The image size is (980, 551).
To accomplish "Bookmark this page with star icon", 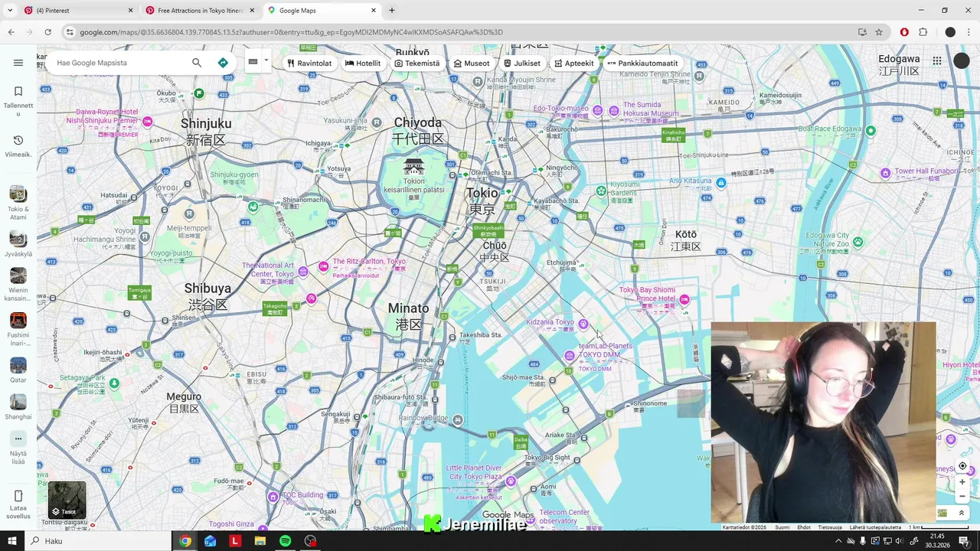I will pos(879,32).
